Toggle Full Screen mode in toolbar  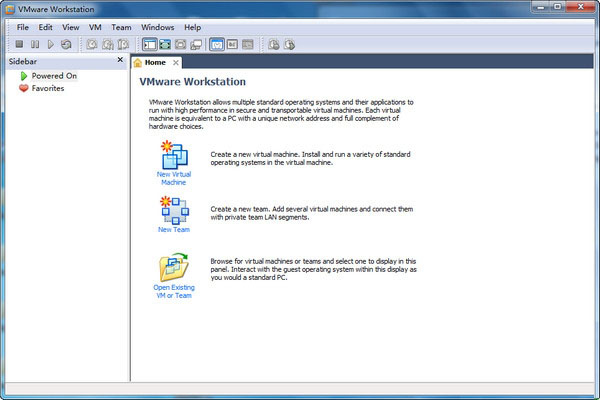point(181,44)
